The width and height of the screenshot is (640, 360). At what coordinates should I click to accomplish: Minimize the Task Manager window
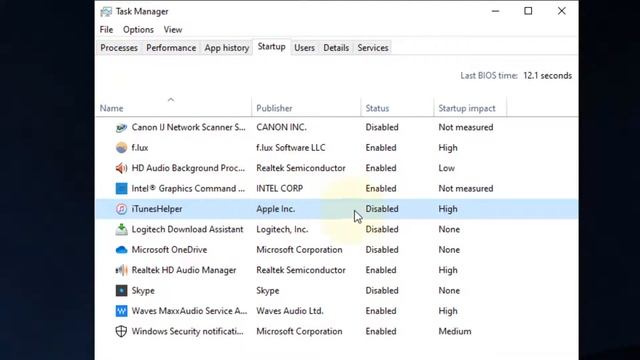pos(496,11)
